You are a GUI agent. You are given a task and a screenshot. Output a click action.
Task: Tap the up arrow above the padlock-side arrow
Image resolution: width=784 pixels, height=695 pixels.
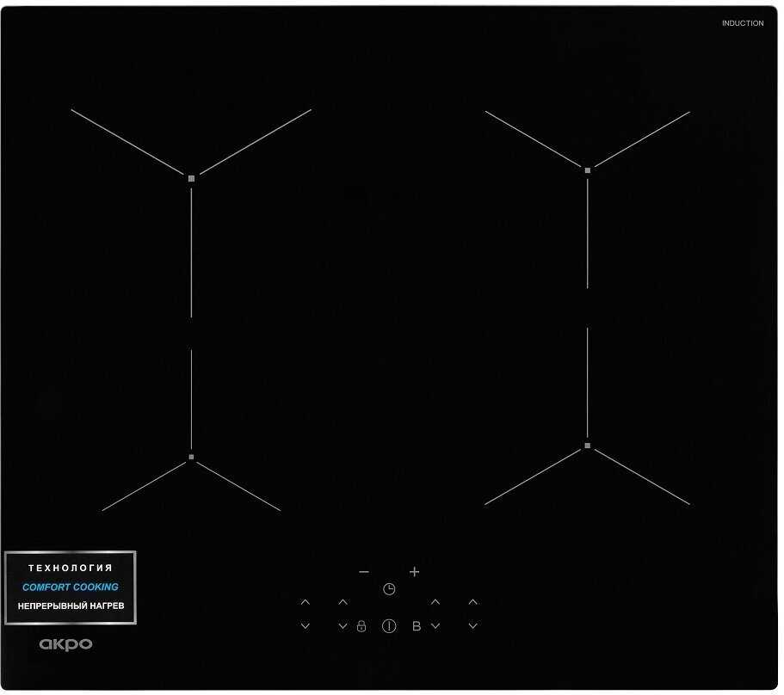coord(343,602)
